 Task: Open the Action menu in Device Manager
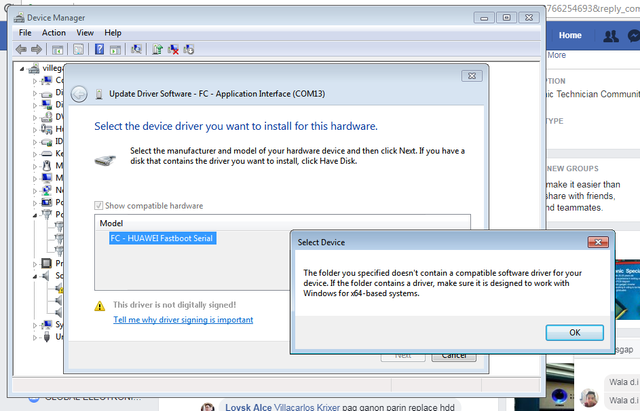pyautogui.click(x=53, y=33)
